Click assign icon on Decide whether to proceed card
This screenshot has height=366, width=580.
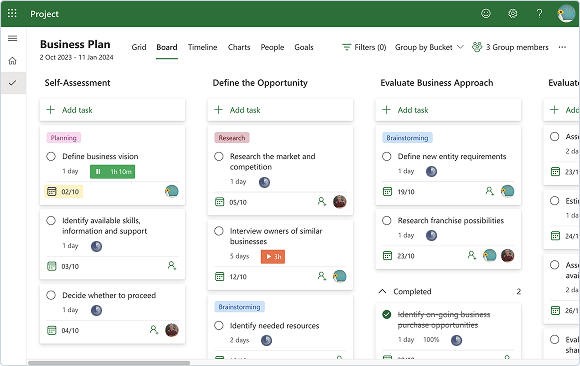click(154, 330)
